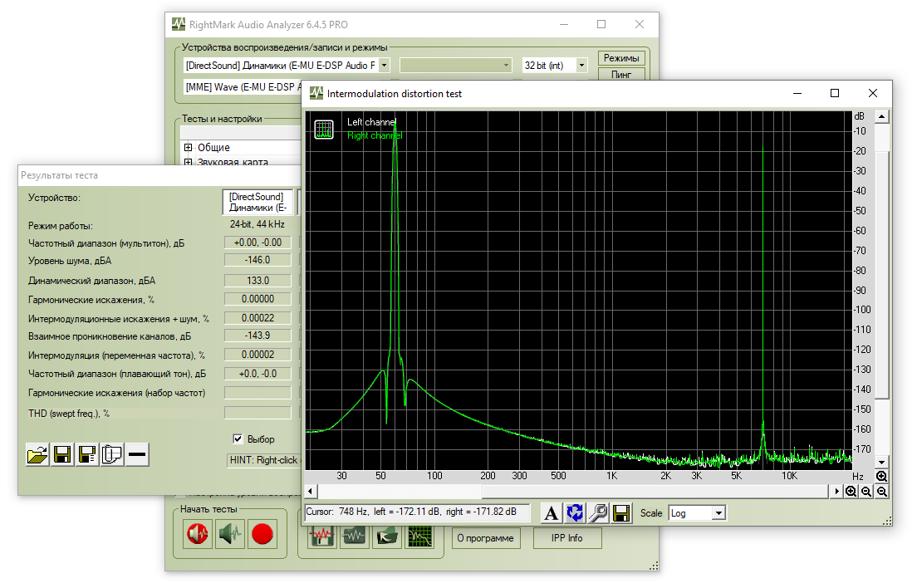
Task: Click the IPP Info button
Action: [x=566, y=538]
